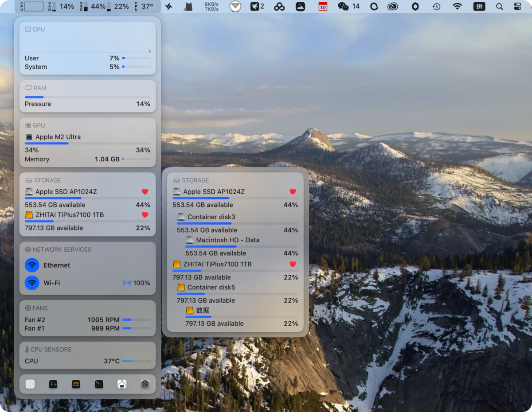
Task: Click the blank grid app shortcut icon
Action: (30, 384)
